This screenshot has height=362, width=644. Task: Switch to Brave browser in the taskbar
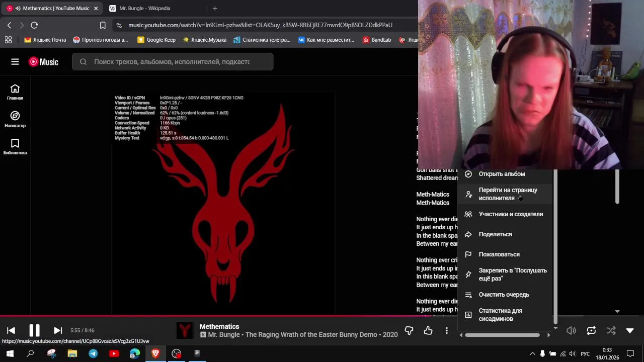coord(155,353)
